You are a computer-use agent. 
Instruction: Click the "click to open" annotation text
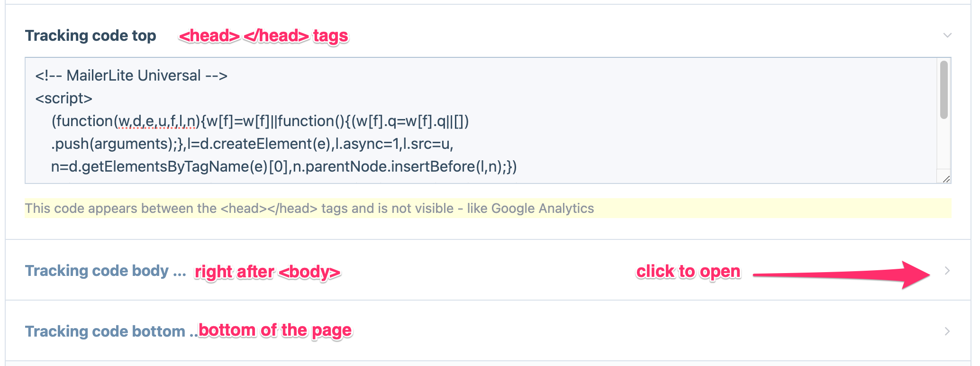[688, 271]
